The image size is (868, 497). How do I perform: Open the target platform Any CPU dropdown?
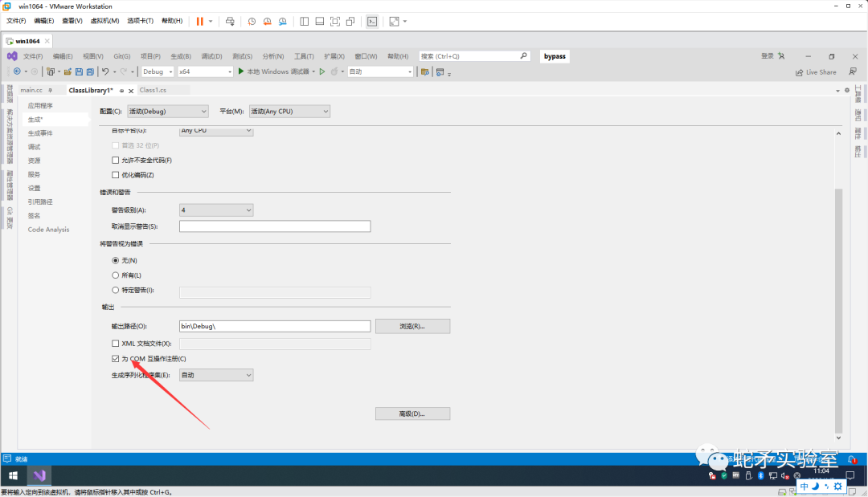pyautogui.click(x=216, y=130)
